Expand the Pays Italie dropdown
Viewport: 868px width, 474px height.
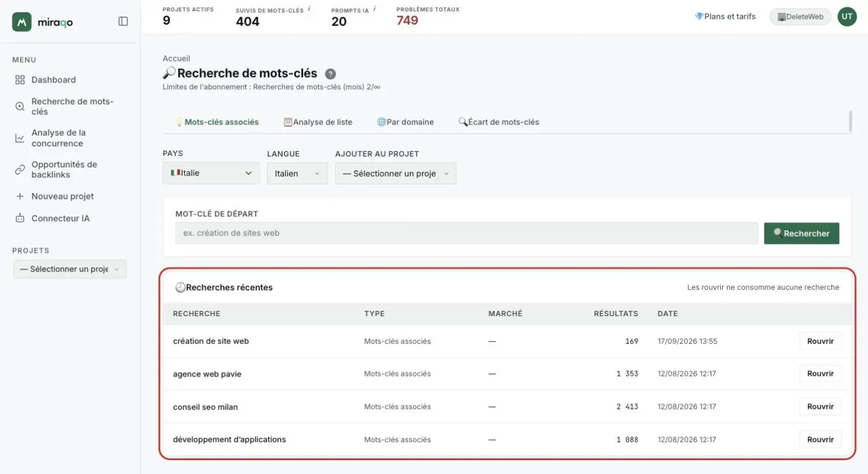[211, 173]
